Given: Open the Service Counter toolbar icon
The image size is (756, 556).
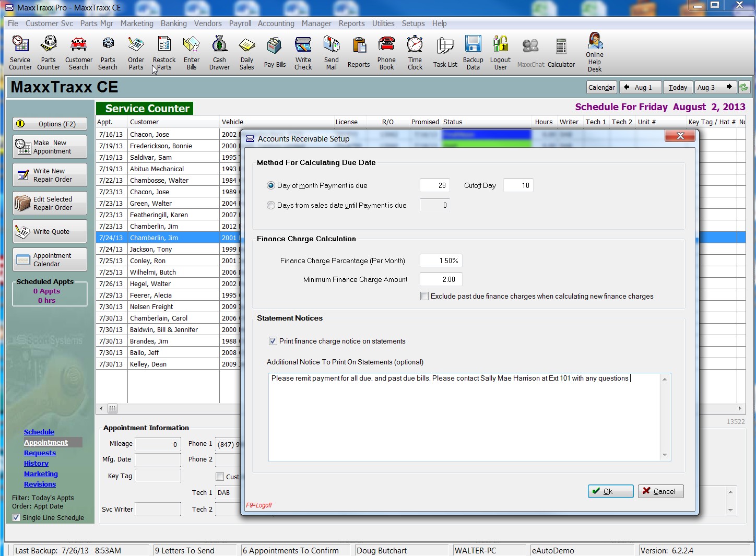Looking at the screenshot, I should pos(20,53).
